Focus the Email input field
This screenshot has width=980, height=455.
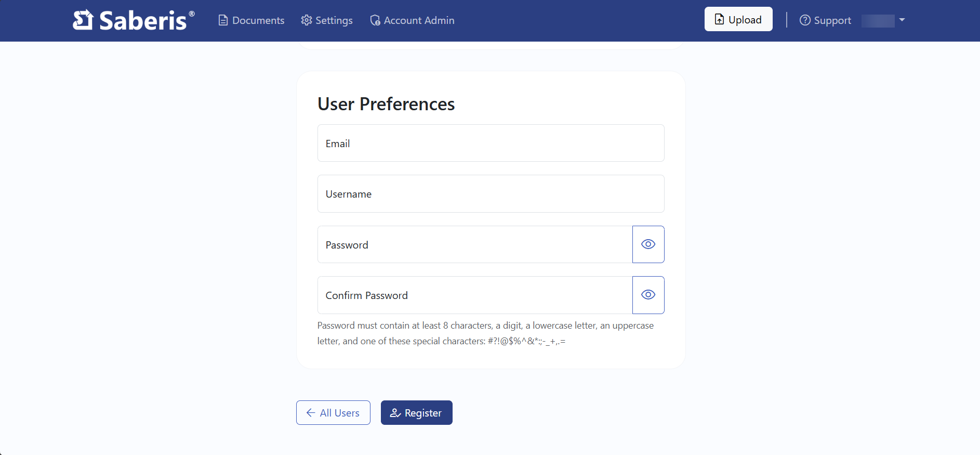(491, 143)
